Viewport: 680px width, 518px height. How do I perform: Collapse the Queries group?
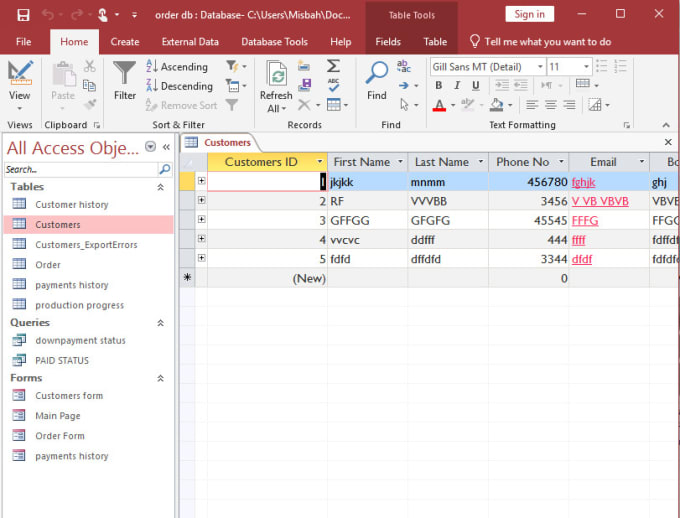160,323
